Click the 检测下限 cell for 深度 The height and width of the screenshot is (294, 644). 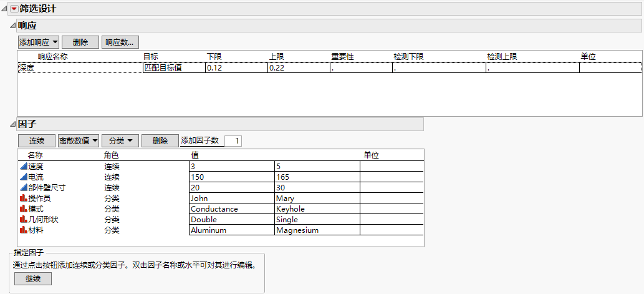click(439, 68)
